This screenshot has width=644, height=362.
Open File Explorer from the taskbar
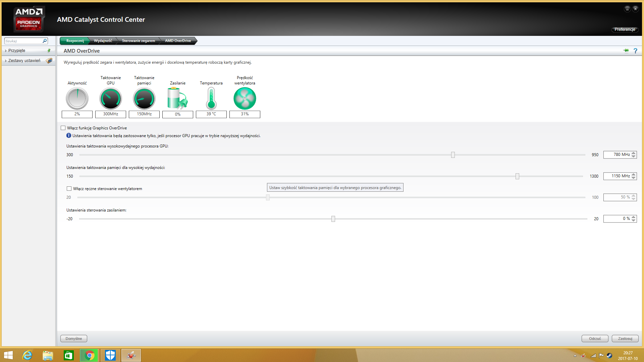[x=48, y=355]
